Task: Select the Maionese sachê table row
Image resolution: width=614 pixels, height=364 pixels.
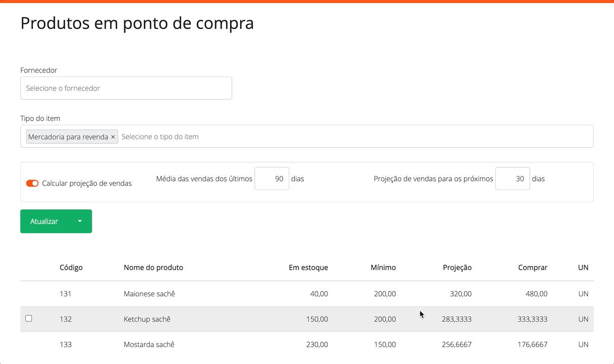Action: point(254,294)
